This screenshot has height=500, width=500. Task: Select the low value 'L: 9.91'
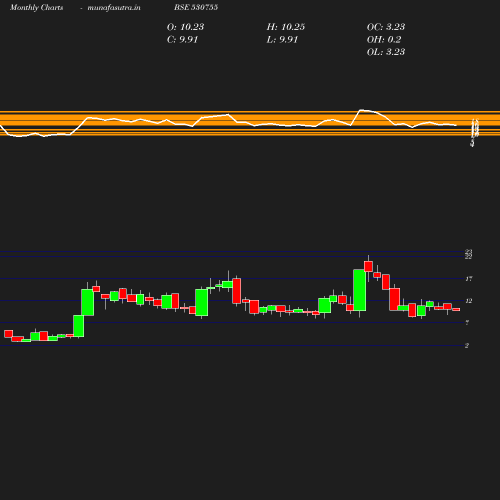tap(282, 39)
